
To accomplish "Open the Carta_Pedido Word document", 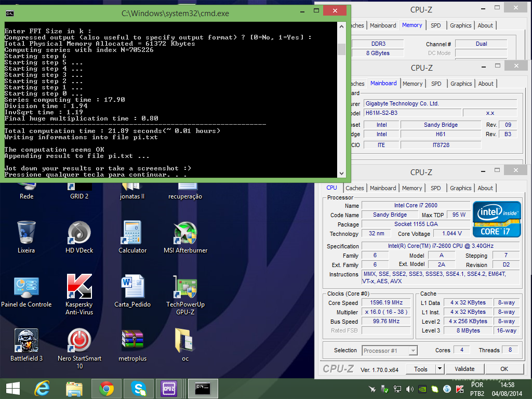I will coord(132,292).
